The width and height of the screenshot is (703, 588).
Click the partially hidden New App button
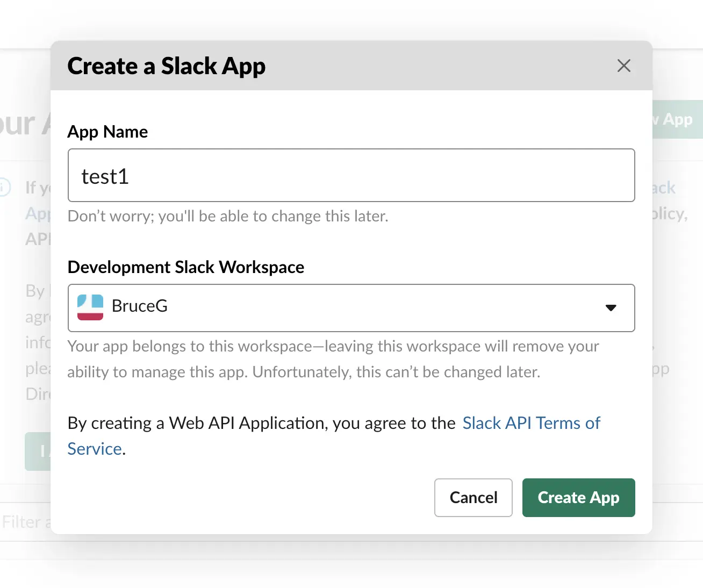(677, 119)
